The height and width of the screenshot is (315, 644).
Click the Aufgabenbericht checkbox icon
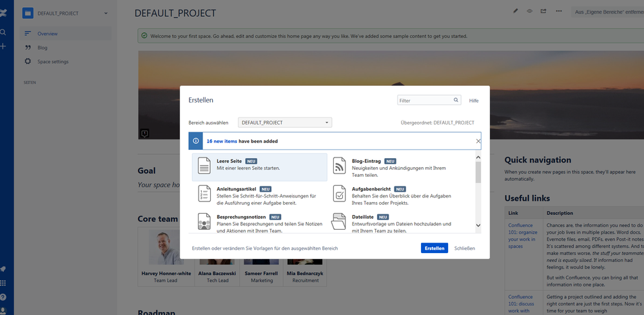[339, 193]
